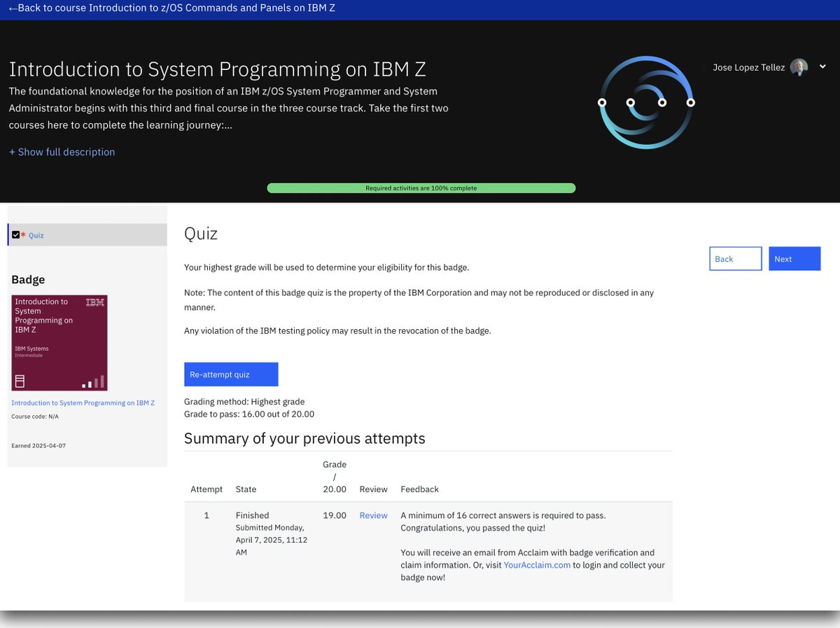Click the circular IBM course logo graphic
This screenshot has height=628, width=840.
tap(646, 102)
